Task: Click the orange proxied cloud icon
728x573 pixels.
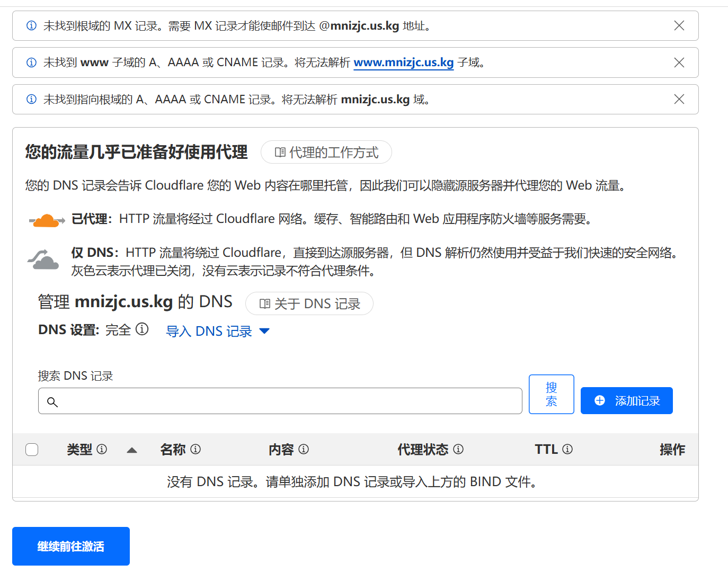Action: (47, 220)
